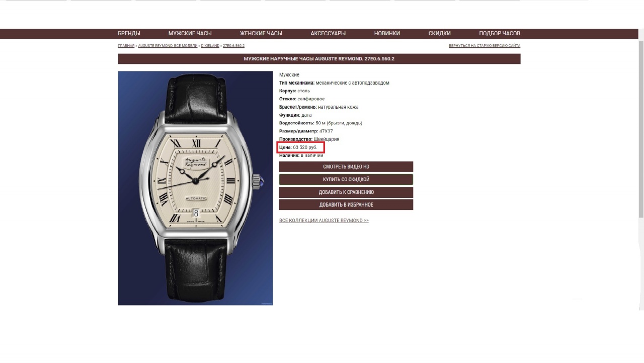Go to НОВИНКИ section
The height and width of the screenshot is (363, 644).
tap(387, 33)
